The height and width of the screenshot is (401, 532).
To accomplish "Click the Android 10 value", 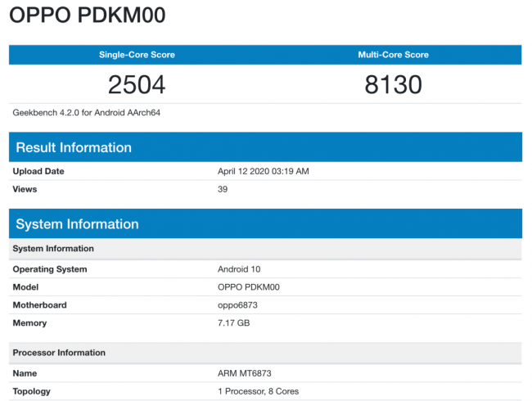I will [x=239, y=269].
